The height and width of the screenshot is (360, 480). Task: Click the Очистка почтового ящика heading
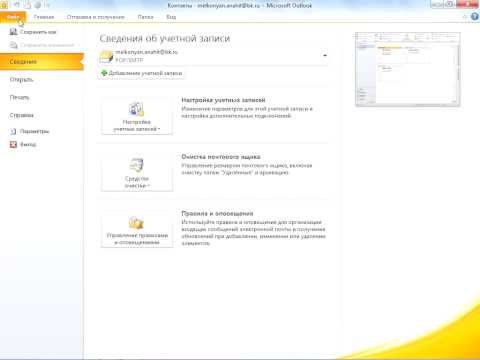pyautogui.click(x=221, y=157)
